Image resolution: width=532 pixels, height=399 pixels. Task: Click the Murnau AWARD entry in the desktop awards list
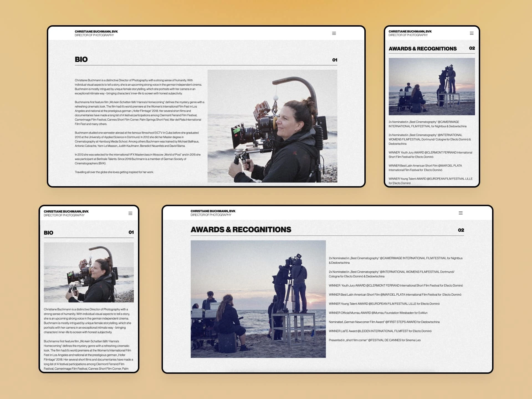pyautogui.click(x=378, y=313)
